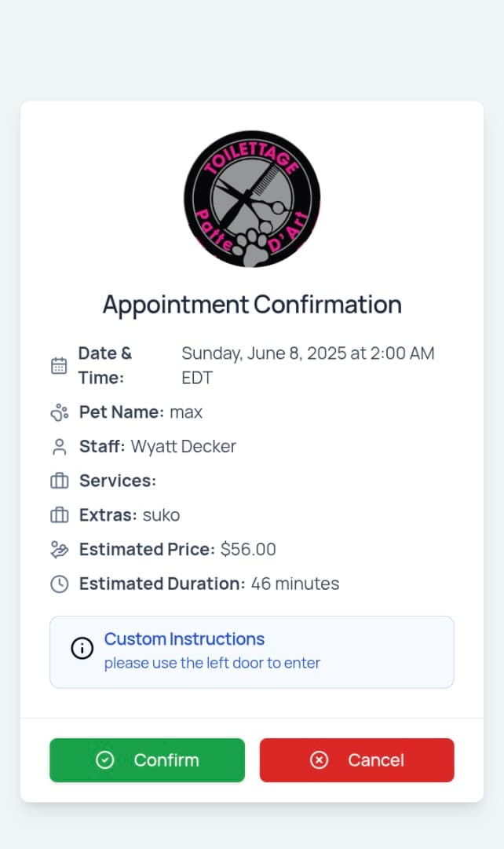
Task: Click the person icon beside Staff
Action: point(59,446)
